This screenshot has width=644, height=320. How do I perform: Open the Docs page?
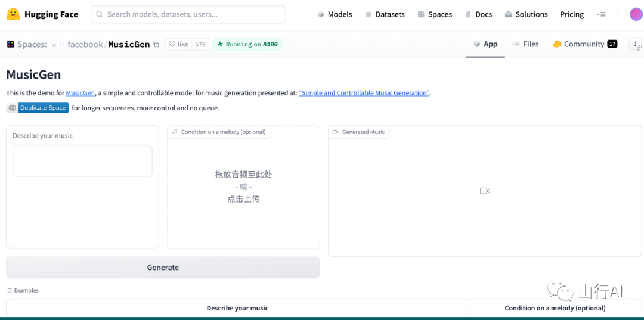coord(478,14)
